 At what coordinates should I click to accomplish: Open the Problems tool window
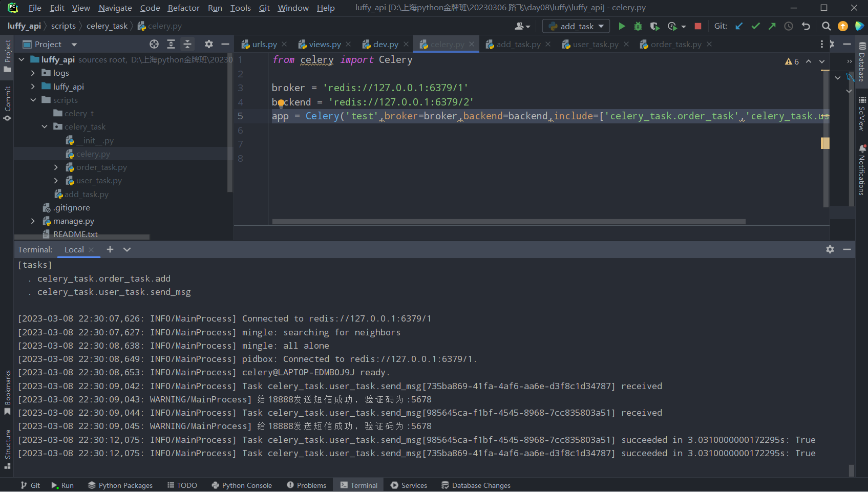pyautogui.click(x=306, y=485)
